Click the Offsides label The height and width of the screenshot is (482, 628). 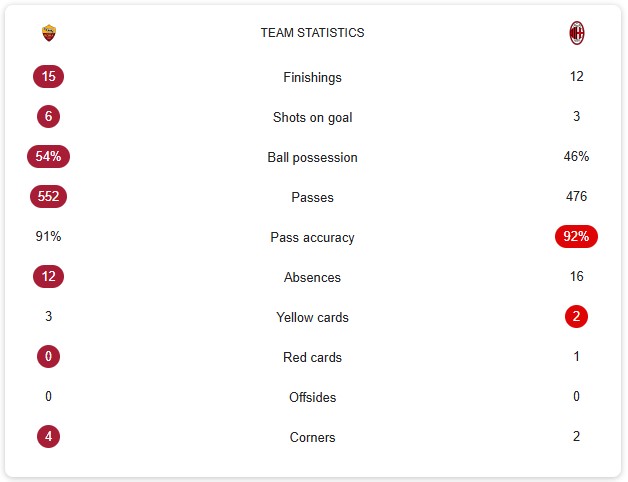pos(312,397)
